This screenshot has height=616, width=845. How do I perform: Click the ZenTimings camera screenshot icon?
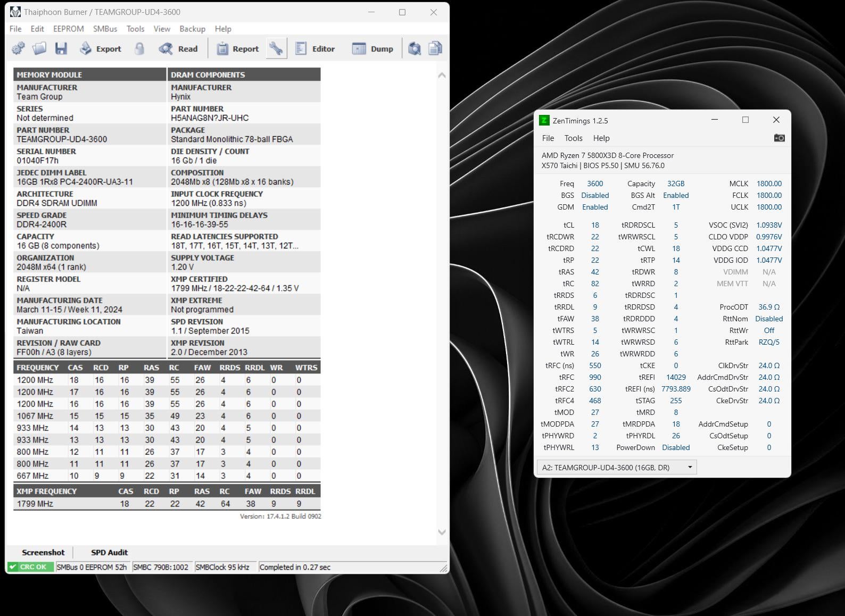pyautogui.click(x=779, y=138)
